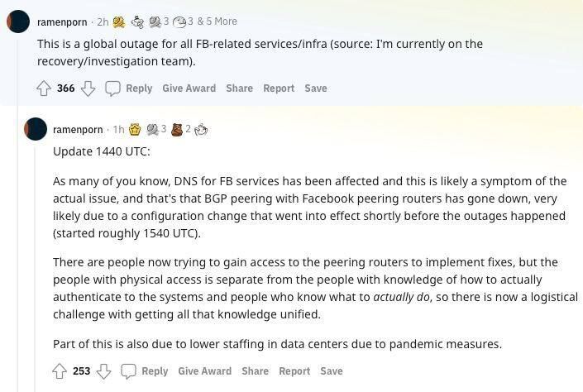Upvote the Update 1440 UTC reply
The image size is (583, 392).
pyautogui.click(x=60, y=371)
